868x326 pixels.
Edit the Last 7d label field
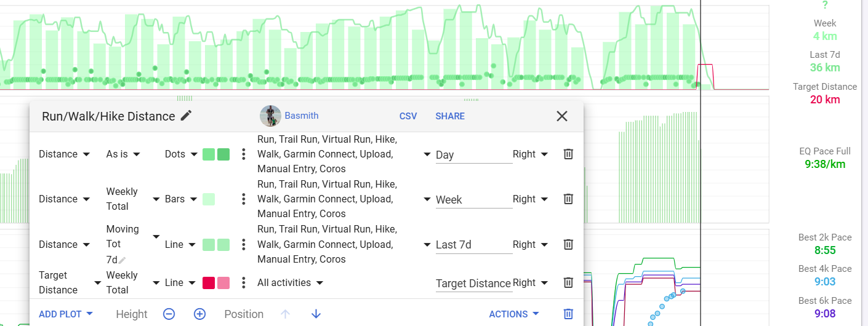pyautogui.click(x=473, y=245)
